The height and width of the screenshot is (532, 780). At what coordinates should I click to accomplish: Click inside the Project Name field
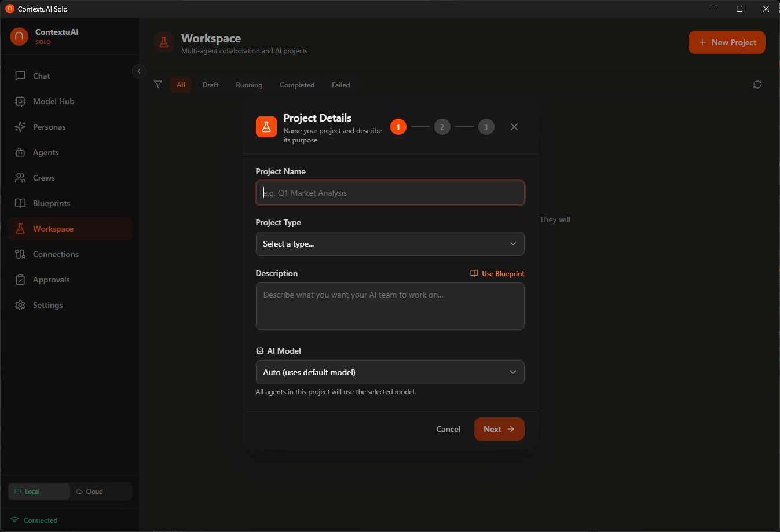click(390, 192)
